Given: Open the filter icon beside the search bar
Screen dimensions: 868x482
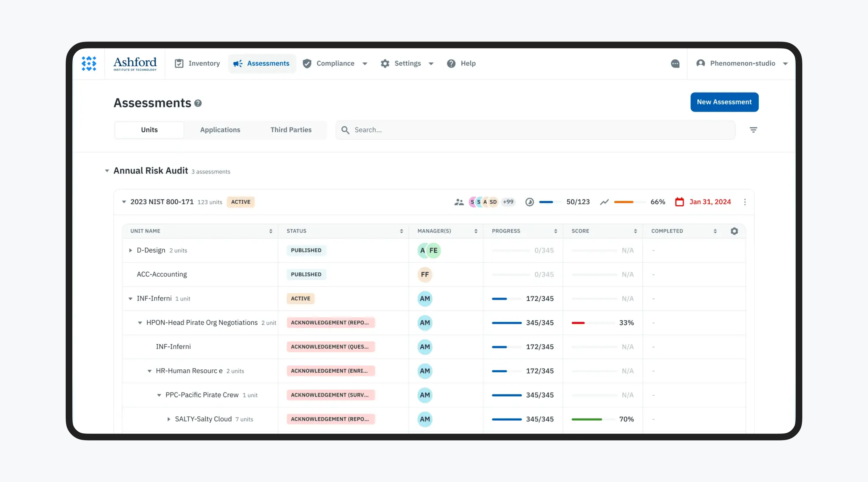Looking at the screenshot, I should [753, 130].
